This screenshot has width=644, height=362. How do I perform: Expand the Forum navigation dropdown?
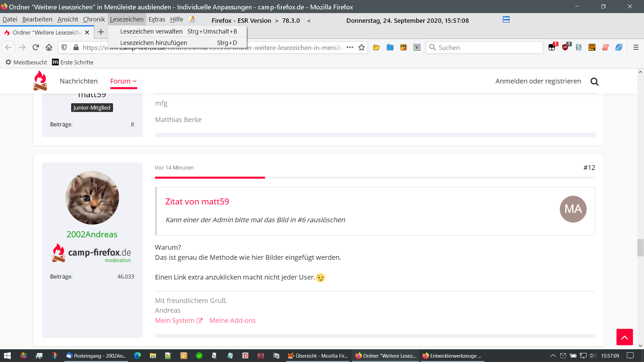click(x=123, y=81)
